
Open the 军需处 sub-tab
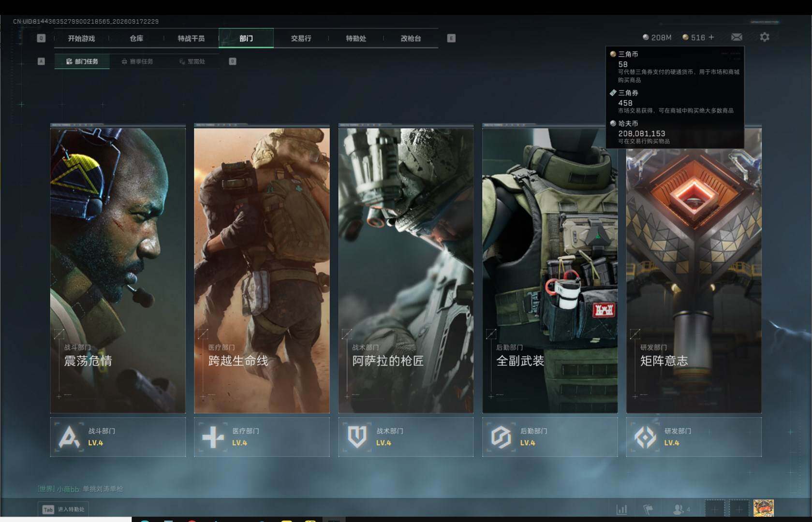tap(192, 61)
